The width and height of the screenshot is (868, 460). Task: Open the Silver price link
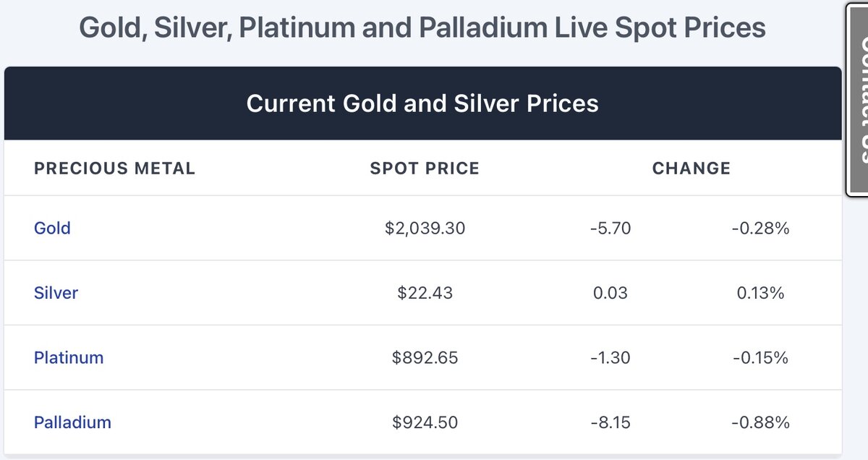[56, 293]
